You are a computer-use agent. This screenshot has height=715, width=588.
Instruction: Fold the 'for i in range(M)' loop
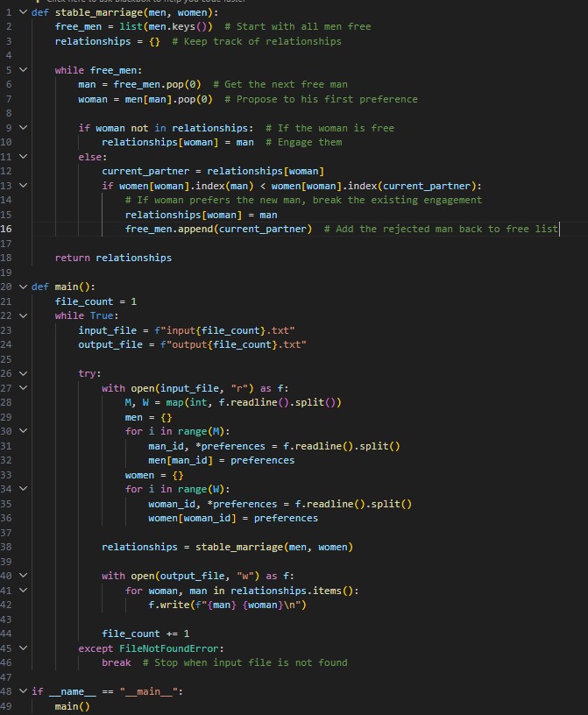coord(23,431)
